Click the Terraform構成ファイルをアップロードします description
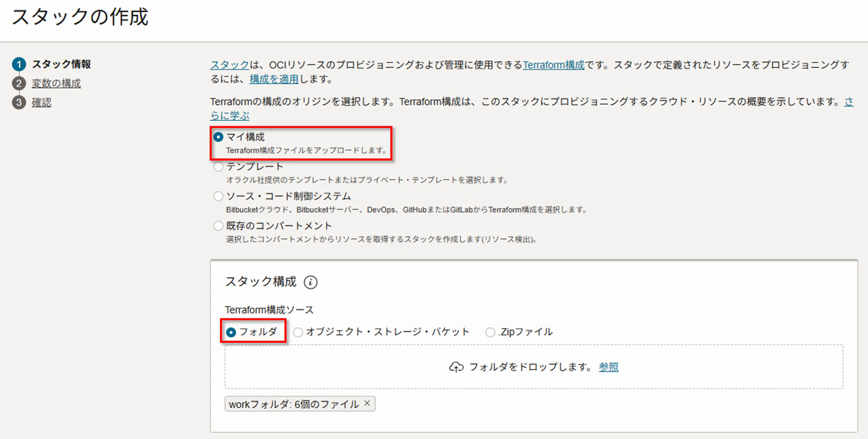868x439 pixels. click(x=306, y=150)
